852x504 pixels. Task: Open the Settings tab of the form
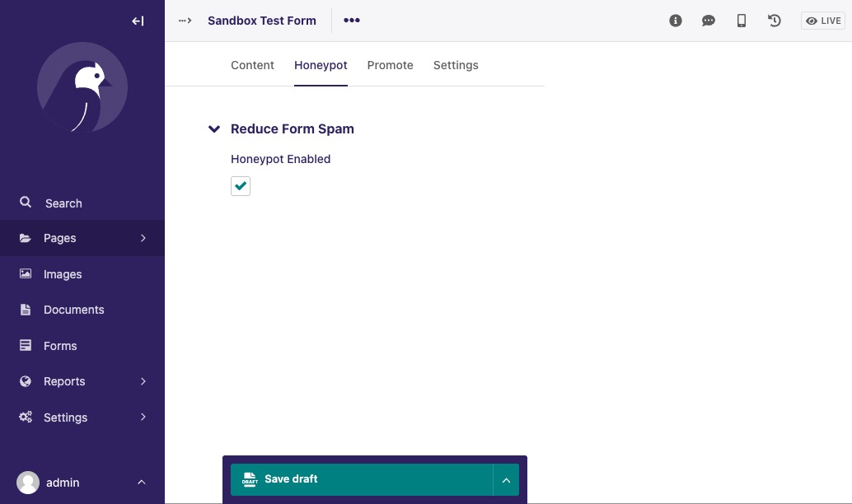[456, 65]
